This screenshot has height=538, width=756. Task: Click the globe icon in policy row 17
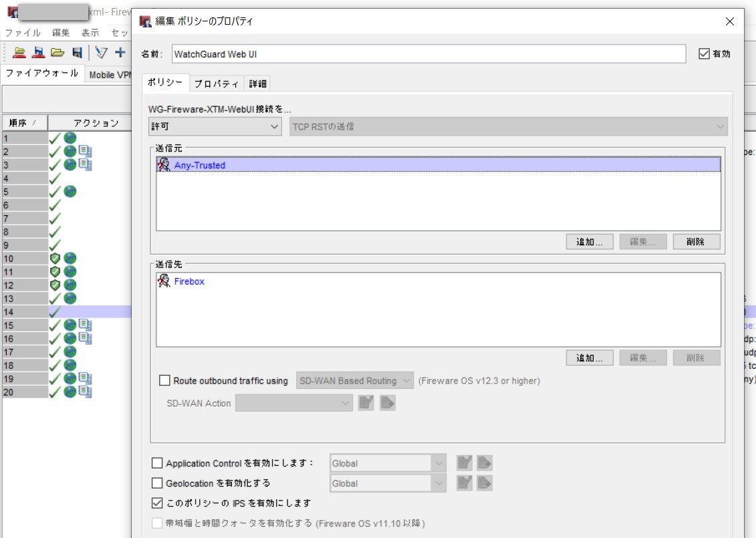(70, 352)
